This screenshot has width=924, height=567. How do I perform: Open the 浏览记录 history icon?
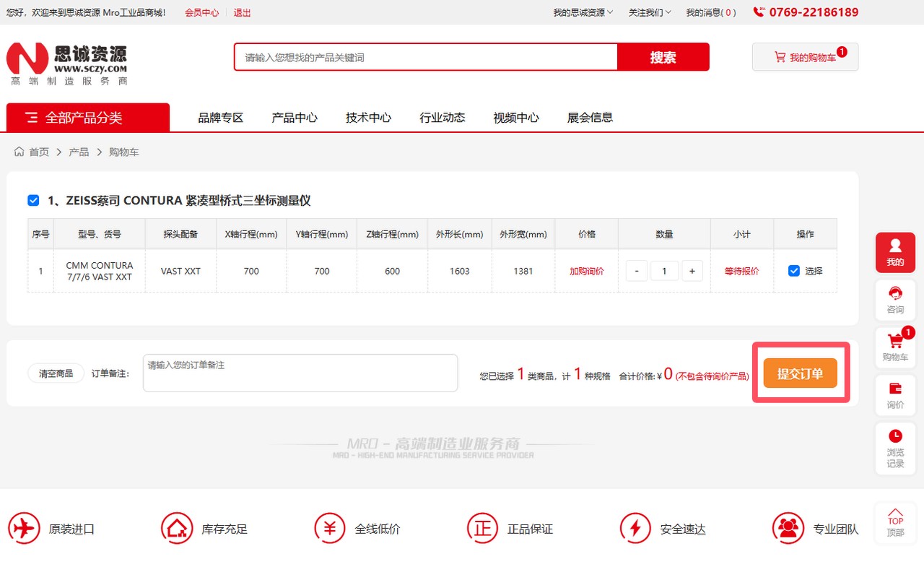coord(895,446)
